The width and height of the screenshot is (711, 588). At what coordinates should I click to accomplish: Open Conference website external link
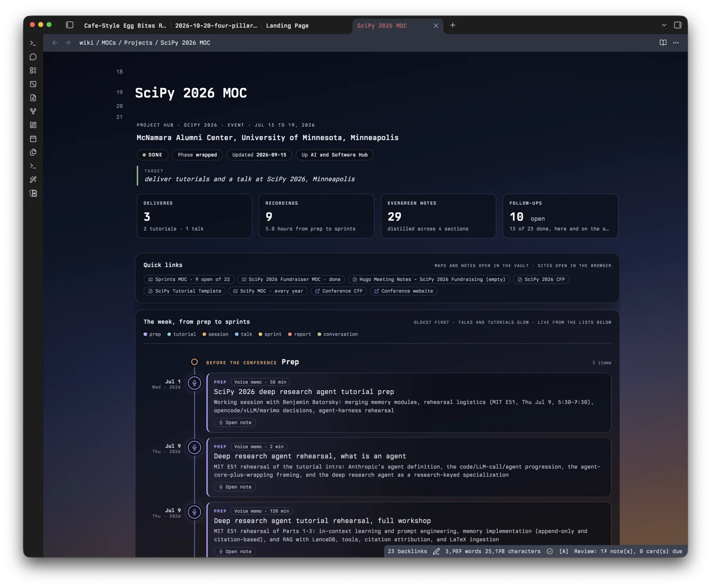tap(403, 291)
